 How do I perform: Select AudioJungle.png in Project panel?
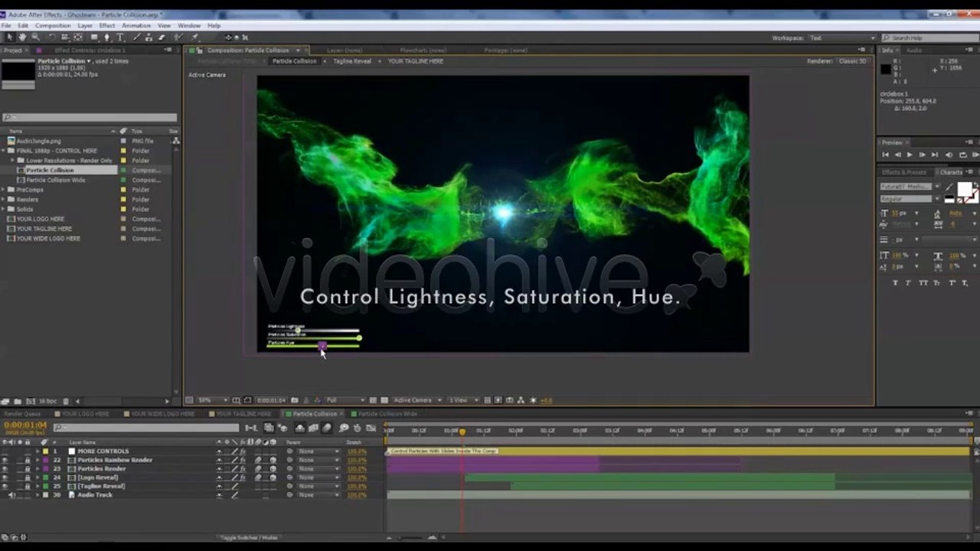point(38,141)
